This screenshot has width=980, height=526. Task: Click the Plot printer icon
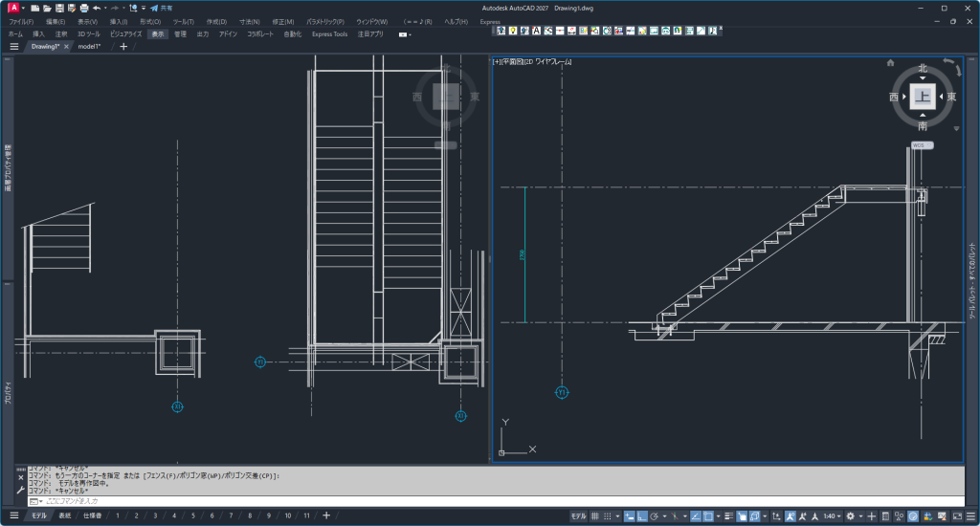pyautogui.click(x=83, y=8)
